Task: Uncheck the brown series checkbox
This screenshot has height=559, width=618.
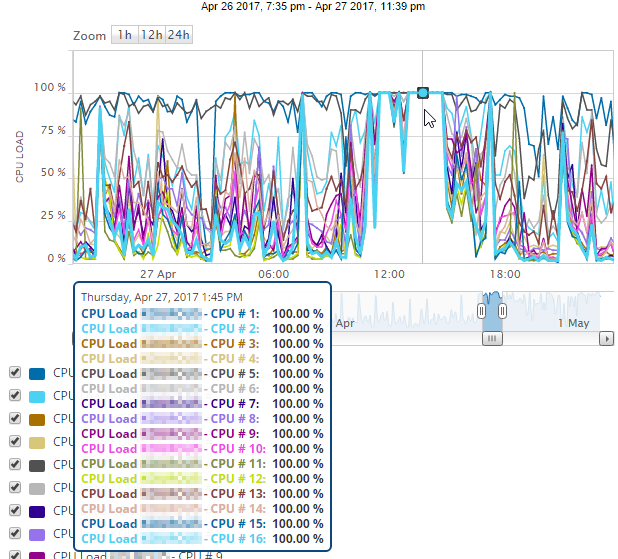Action: pos(15,418)
